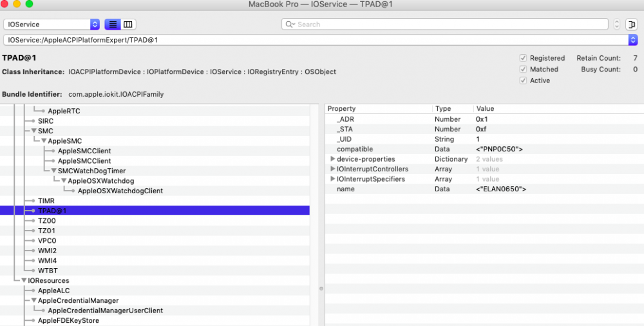644x326 pixels.
Task: Select the compatible property row
Action: click(x=485, y=149)
